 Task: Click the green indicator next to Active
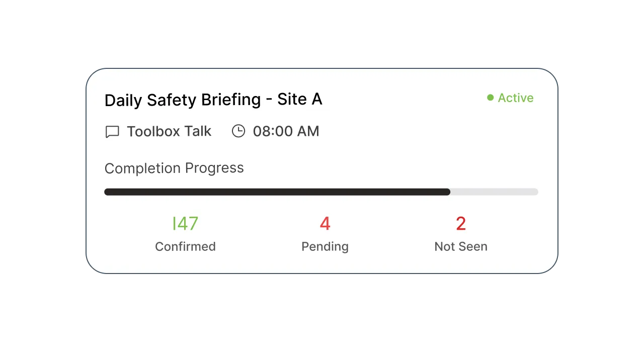[x=490, y=97]
